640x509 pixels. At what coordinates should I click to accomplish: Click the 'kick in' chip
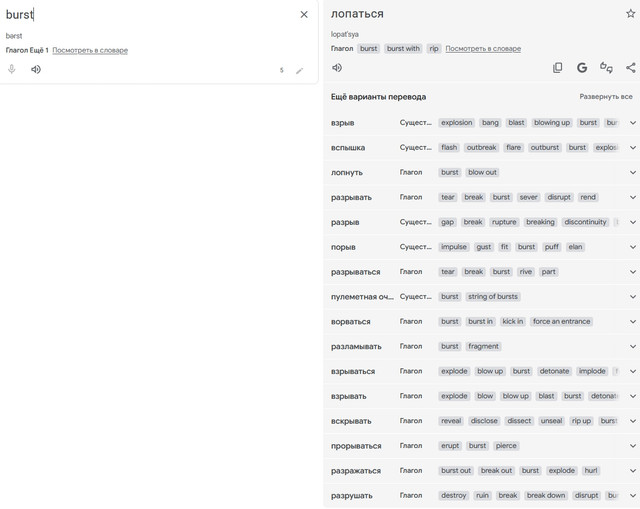(x=512, y=322)
